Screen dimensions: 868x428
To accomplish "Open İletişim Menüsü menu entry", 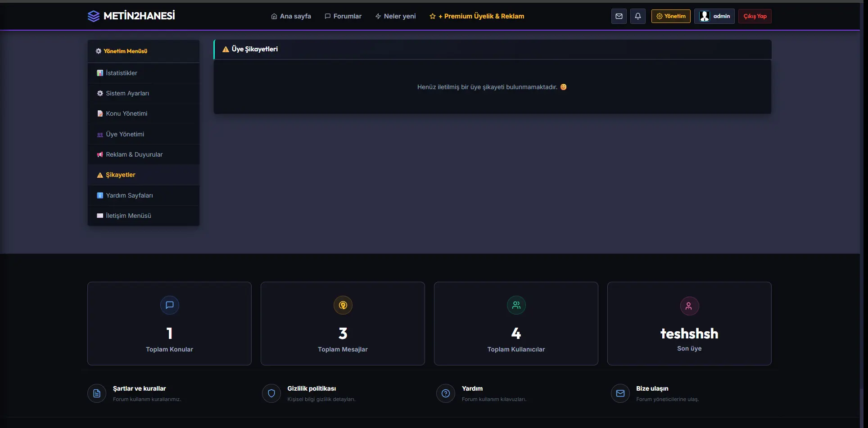I will tap(144, 216).
